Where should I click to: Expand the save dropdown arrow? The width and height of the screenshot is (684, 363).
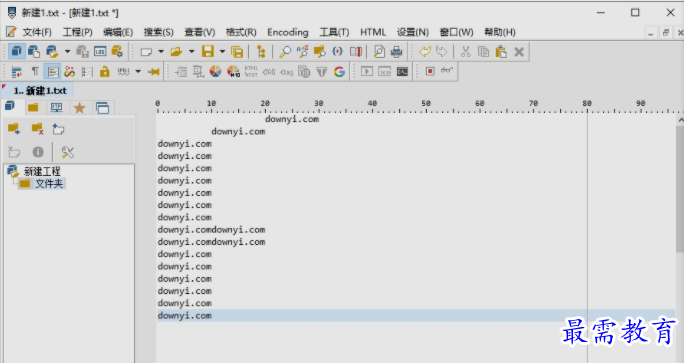[222, 51]
